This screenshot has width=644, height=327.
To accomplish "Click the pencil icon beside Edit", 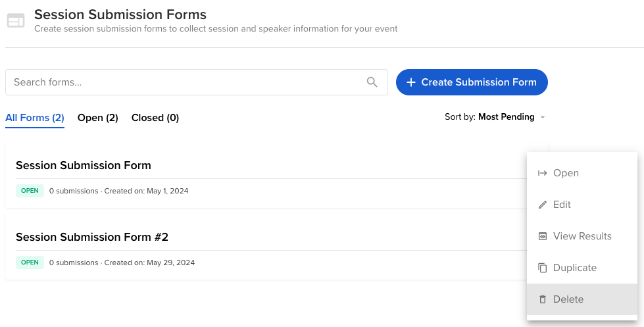I will click(x=543, y=205).
